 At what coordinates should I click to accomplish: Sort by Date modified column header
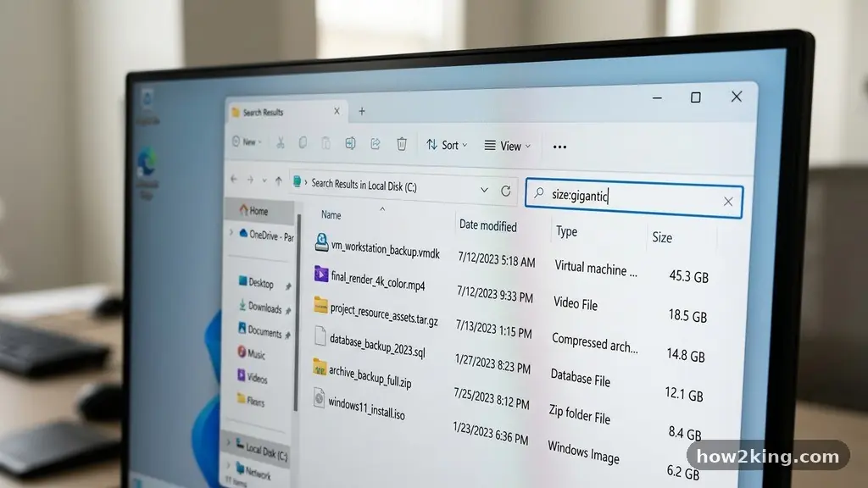[487, 225]
